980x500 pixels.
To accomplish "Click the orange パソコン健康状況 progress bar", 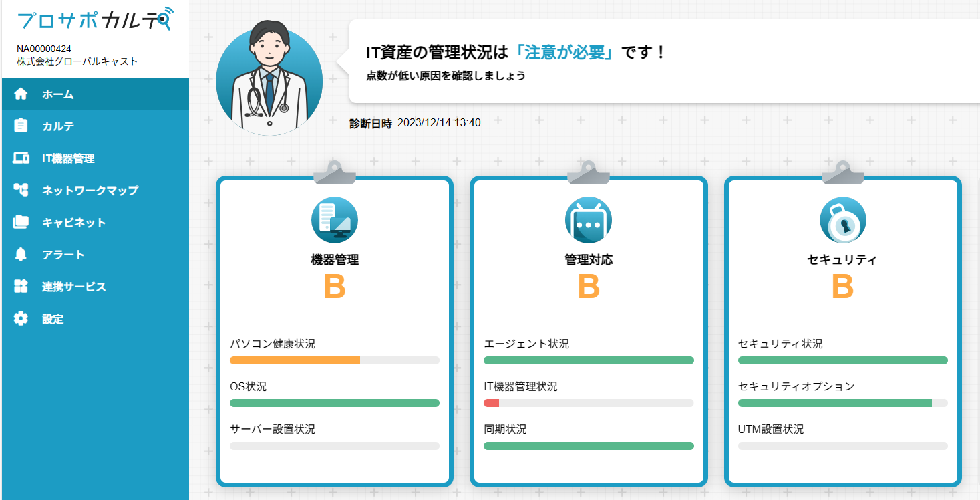I will click(295, 360).
